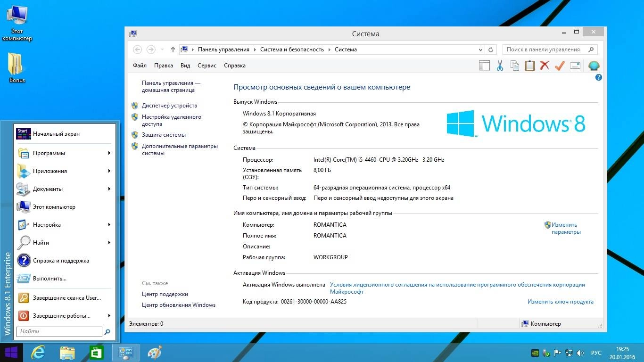Click the Windows Start button on taskbar
This screenshot has height=362, width=644.
pos(11,353)
